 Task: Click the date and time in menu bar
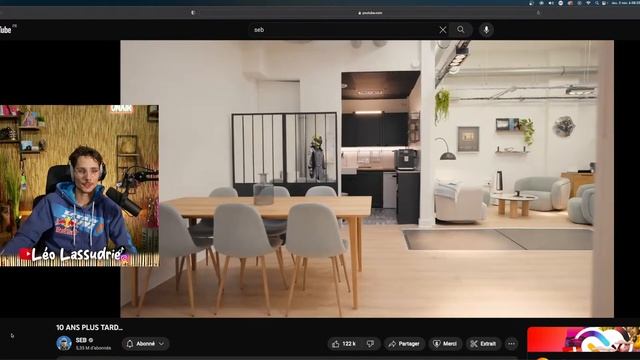pos(625,3)
